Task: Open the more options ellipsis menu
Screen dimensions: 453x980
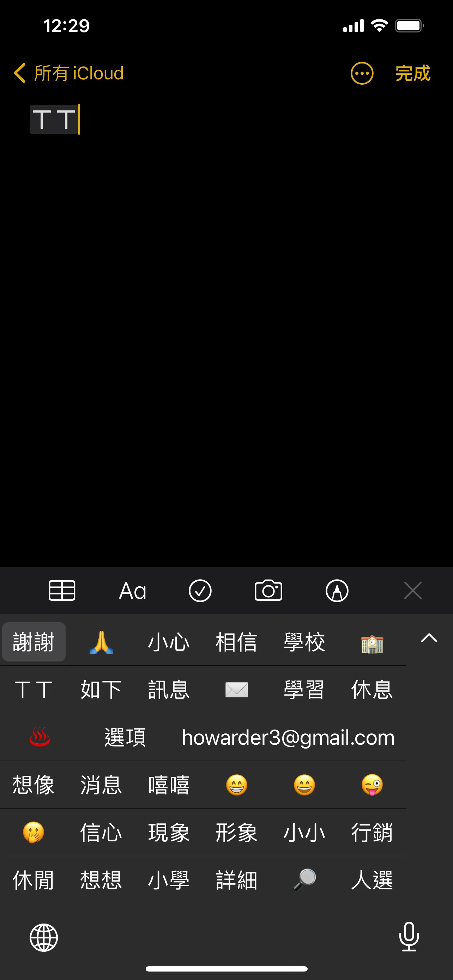Action: (x=362, y=73)
